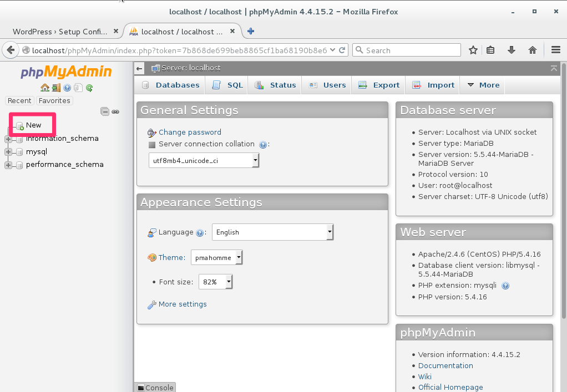Expand the mysql database tree node
567x392 pixels.
coord(8,152)
